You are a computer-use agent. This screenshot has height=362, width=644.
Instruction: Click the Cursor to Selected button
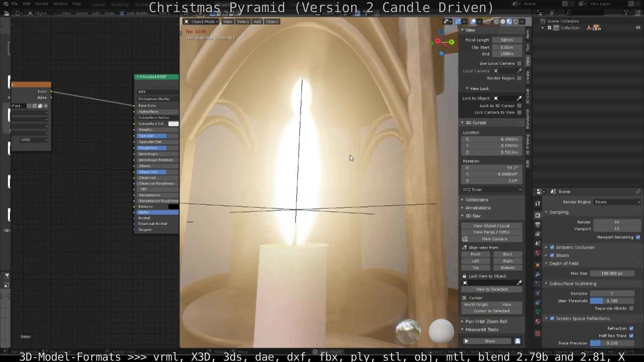[491, 311]
